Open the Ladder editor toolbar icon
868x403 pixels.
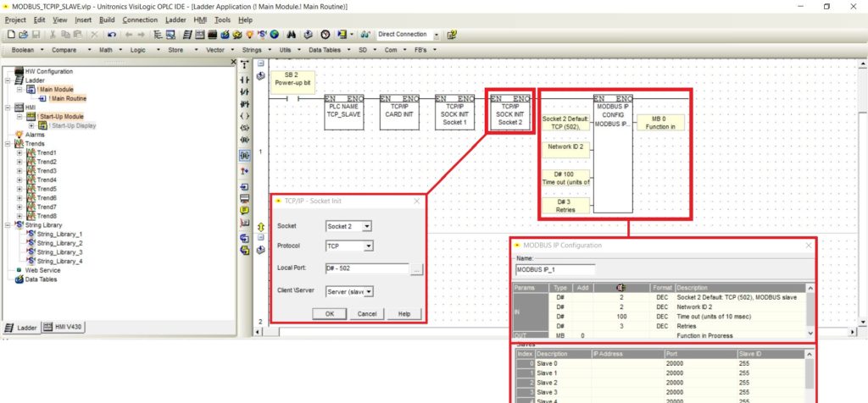[186, 34]
